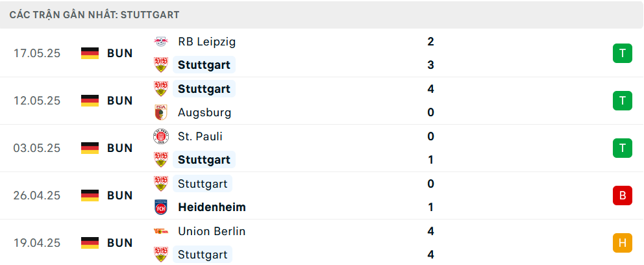Open the Union Berlin team link
Image resolution: width=644 pixels, height=265 pixels.
point(212,231)
